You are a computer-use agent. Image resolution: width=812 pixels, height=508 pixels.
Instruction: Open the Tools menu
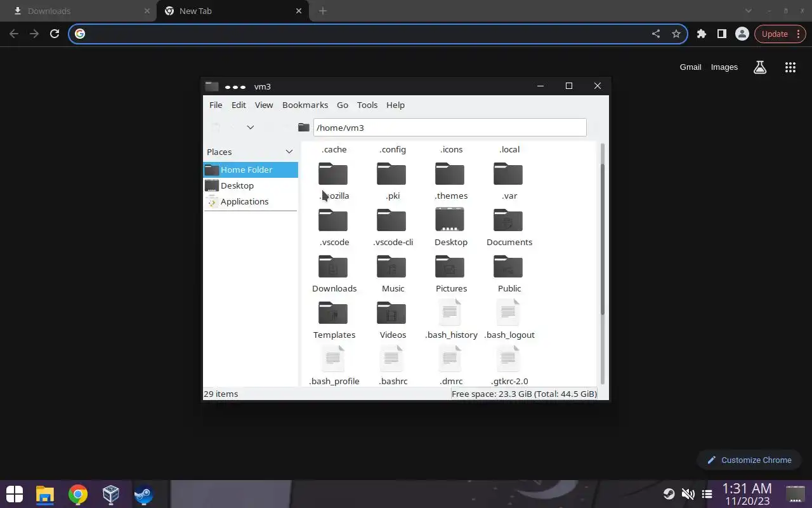(367, 105)
